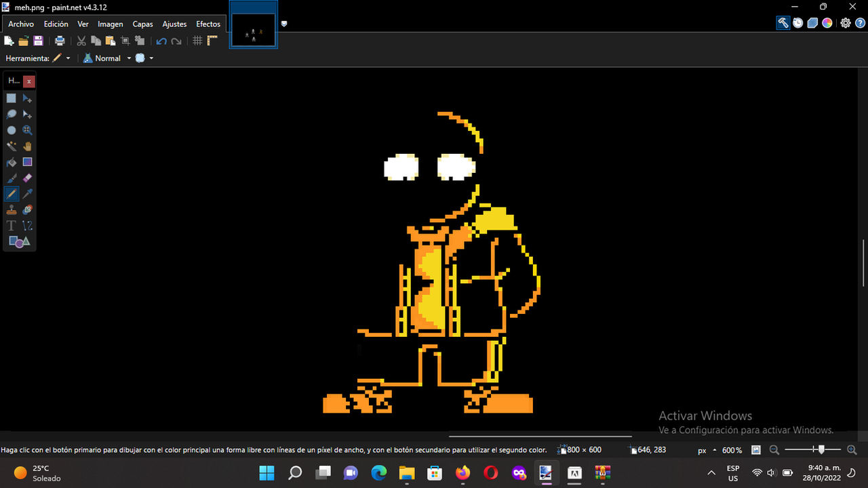This screenshot has height=488, width=868.
Task: Select the Move Selection tool
Action: click(x=27, y=115)
